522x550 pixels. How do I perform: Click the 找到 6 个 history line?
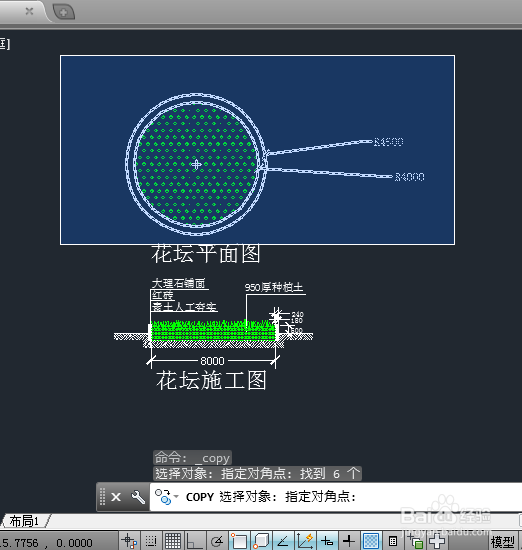tap(257, 474)
